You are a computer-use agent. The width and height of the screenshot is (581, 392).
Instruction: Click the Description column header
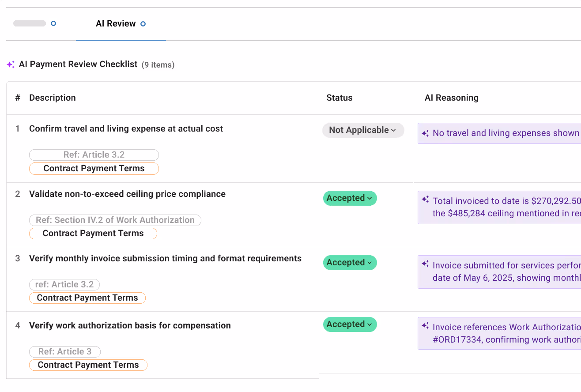point(53,98)
